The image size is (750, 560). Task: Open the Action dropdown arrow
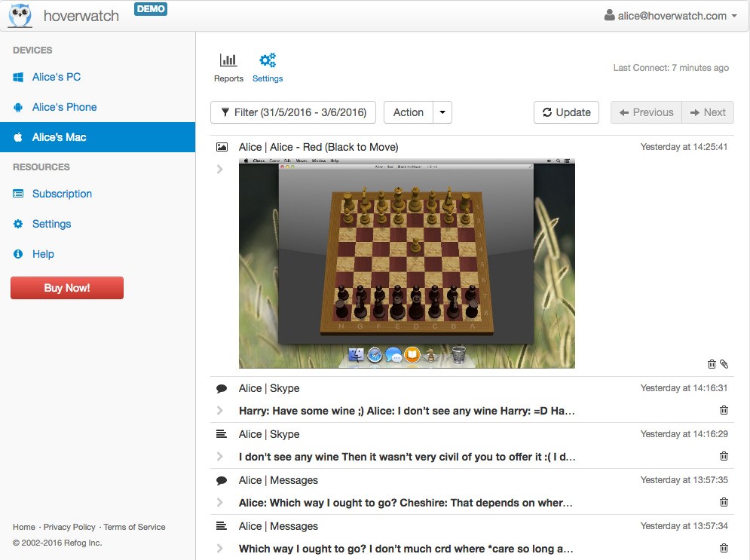coord(442,112)
